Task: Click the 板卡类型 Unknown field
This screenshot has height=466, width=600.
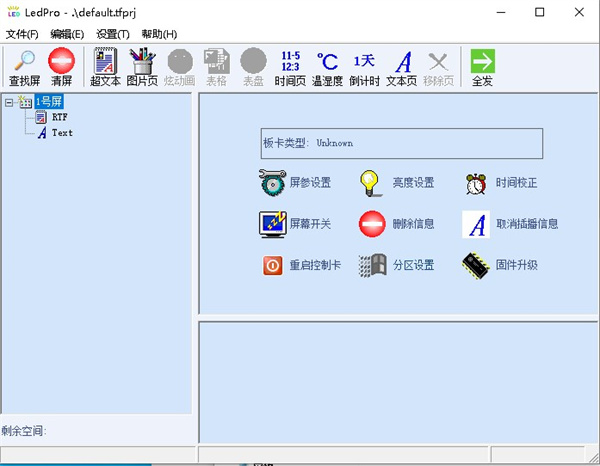Action: [x=402, y=143]
